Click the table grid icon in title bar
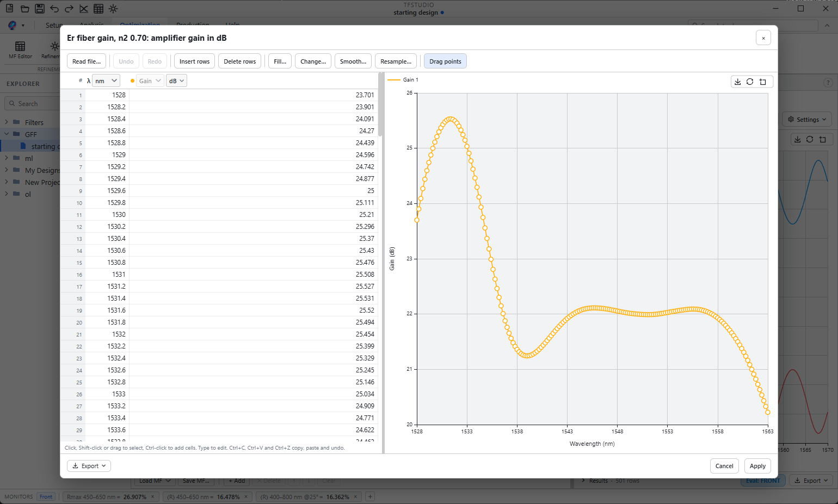 (98, 9)
